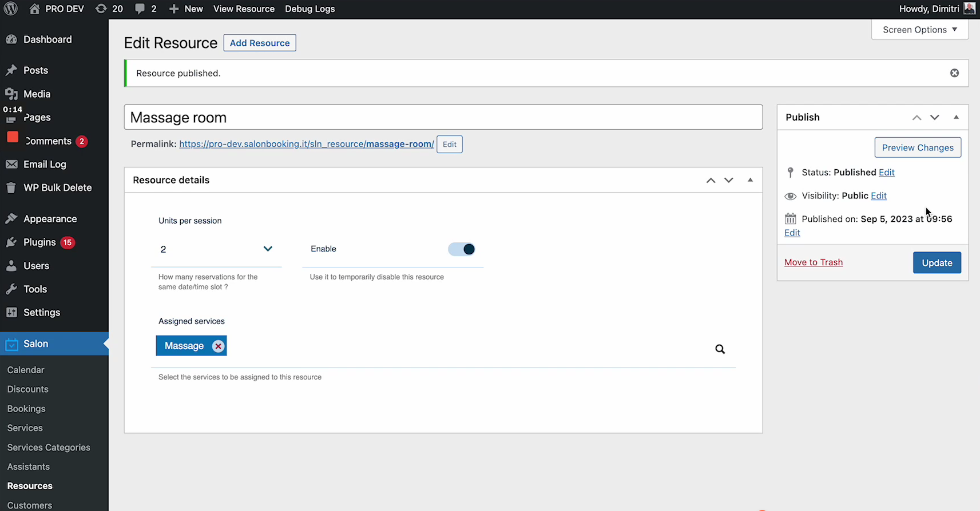This screenshot has width=980, height=511.
Task: Collapse the Publish panel
Action: coord(956,117)
